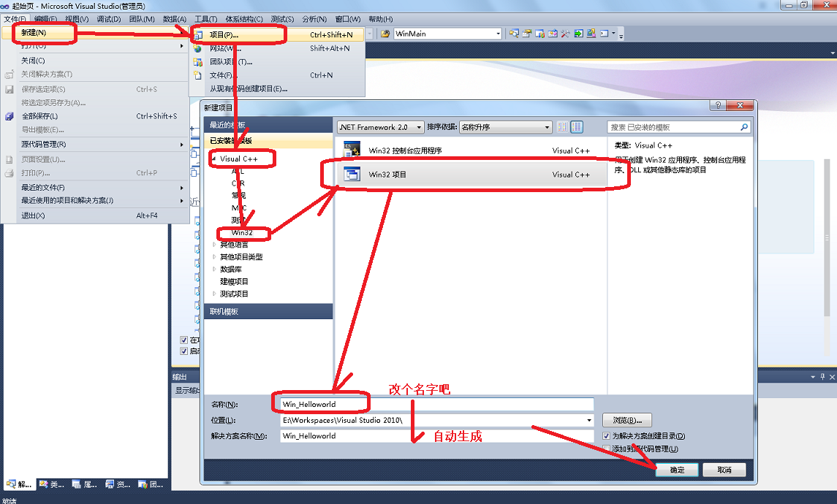The height and width of the screenshot is (504, 837).
Task: Open the Object Browser toolbar icon
Action: 553,34
